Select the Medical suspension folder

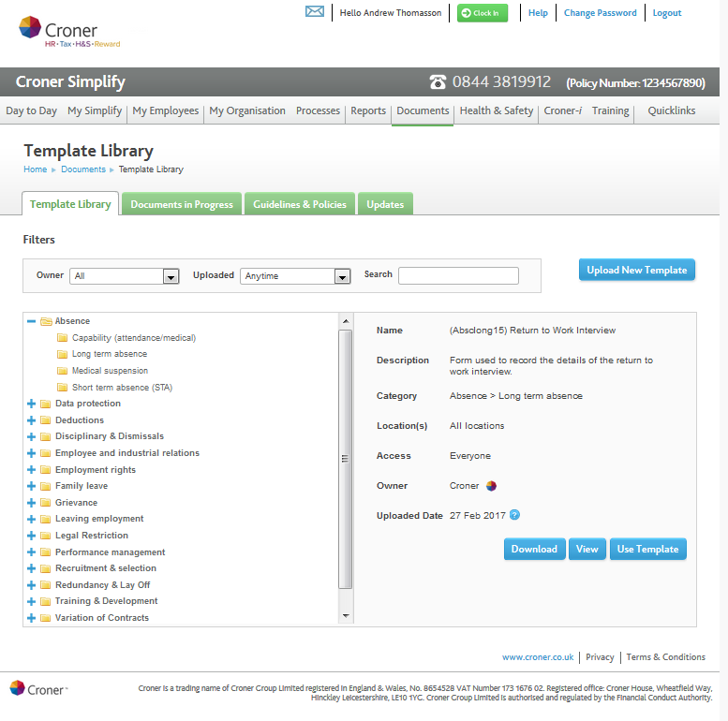click(x=110, y=371)
